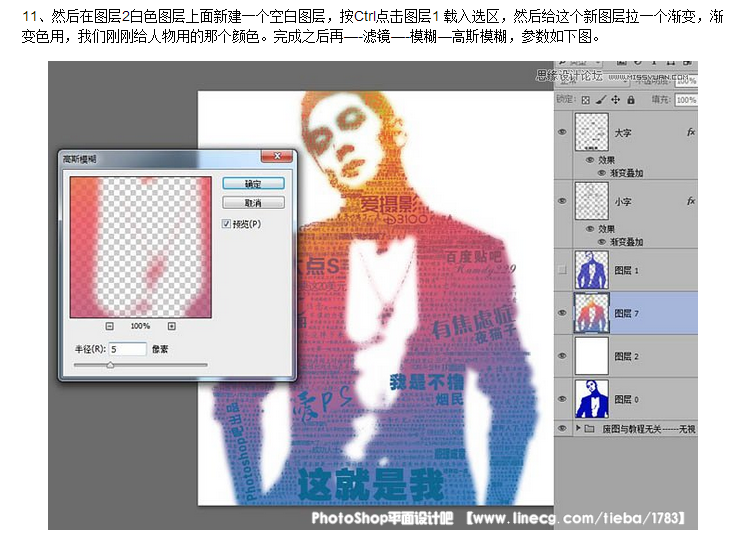
Task: Click the zoom in plus icon in blur preview
Action: [172, 326]
